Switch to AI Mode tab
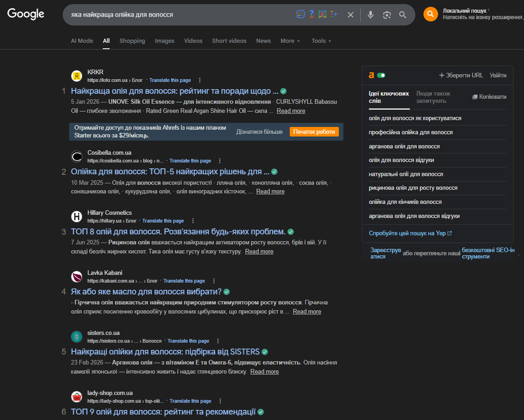 82,41
